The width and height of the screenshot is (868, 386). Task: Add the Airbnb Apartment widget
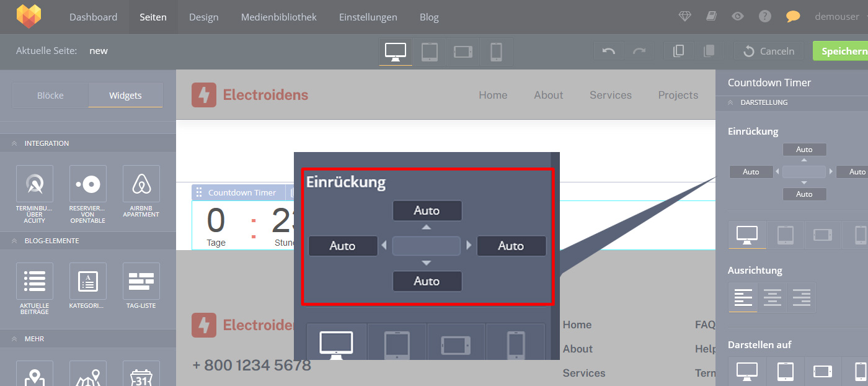(141, 184)
